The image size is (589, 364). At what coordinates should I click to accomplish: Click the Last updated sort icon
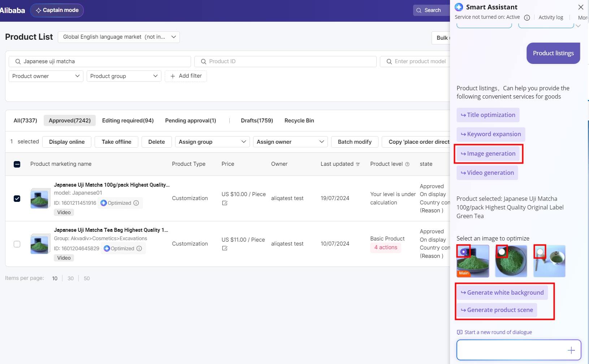point(358,164)
